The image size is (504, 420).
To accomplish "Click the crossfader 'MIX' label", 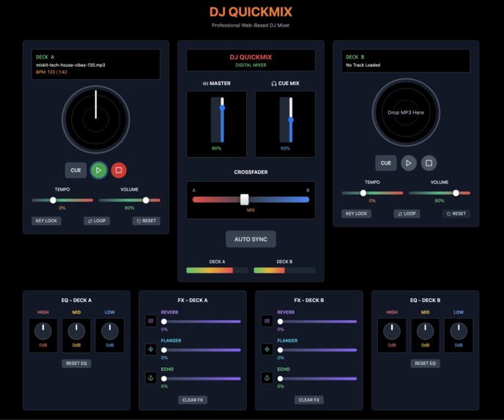I will (x=251, y=210).
